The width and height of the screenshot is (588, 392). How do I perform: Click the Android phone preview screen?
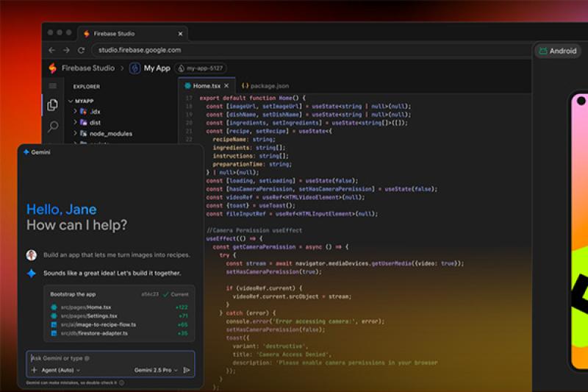click(578, 231)
